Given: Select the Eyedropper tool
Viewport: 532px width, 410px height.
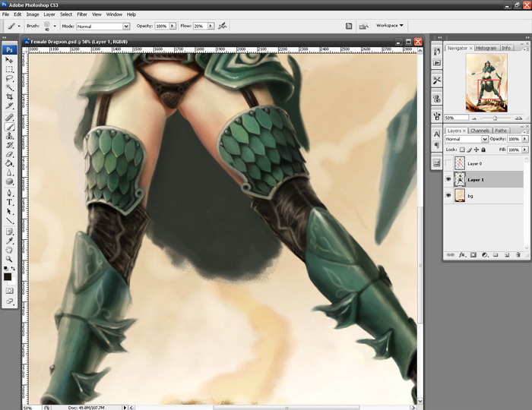Looking at the screenshot, I should [9, 241].
